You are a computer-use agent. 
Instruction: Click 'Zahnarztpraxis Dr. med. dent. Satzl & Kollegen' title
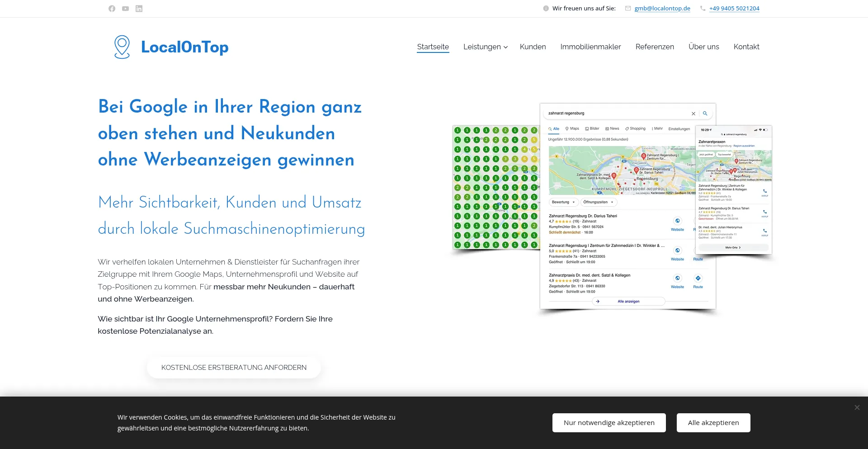click(590, 275)
